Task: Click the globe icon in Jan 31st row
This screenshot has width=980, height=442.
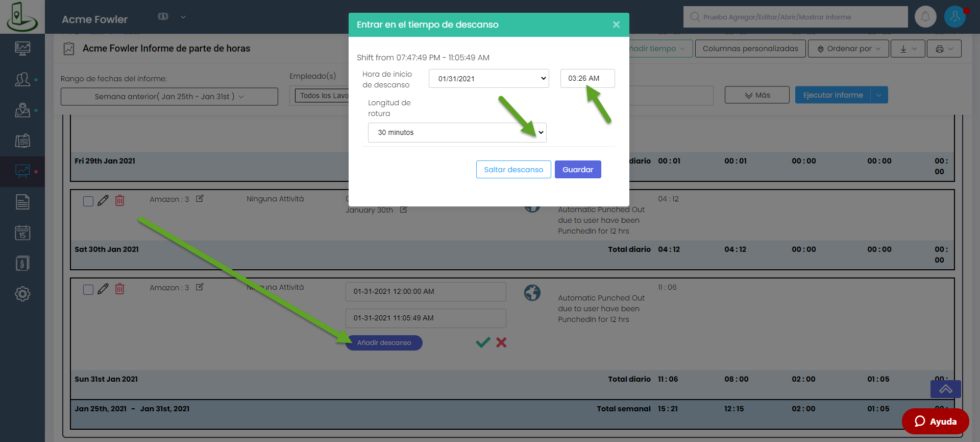Action: pos(532,293)
